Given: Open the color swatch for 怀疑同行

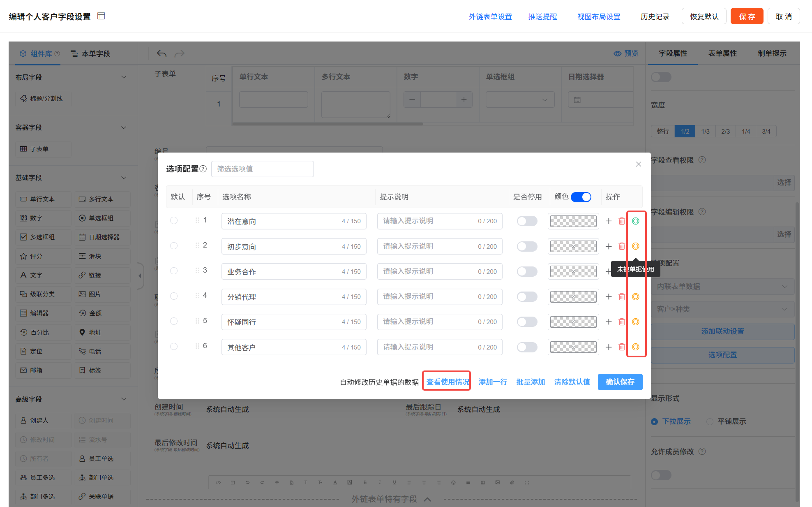Looking at the screenshot, I should click(x=573, y=322).
